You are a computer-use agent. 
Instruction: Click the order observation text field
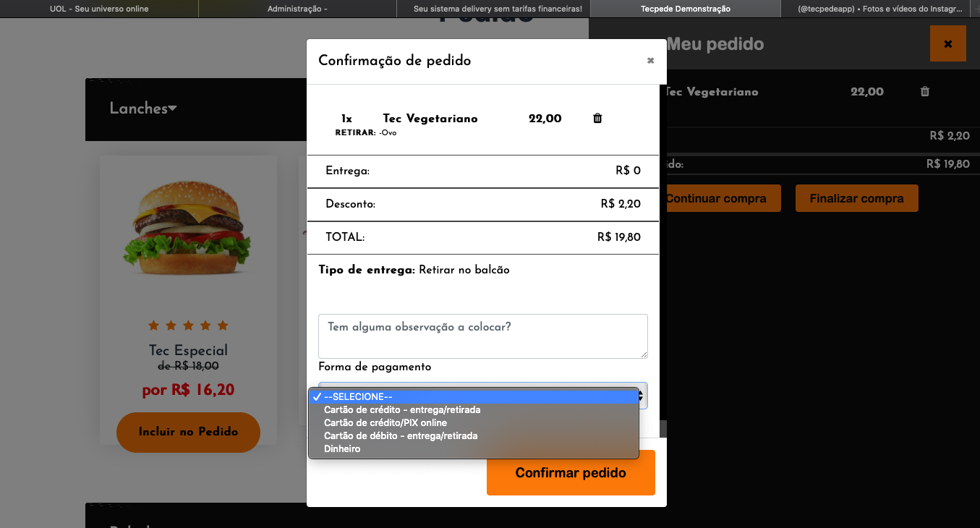click(482, 336)
